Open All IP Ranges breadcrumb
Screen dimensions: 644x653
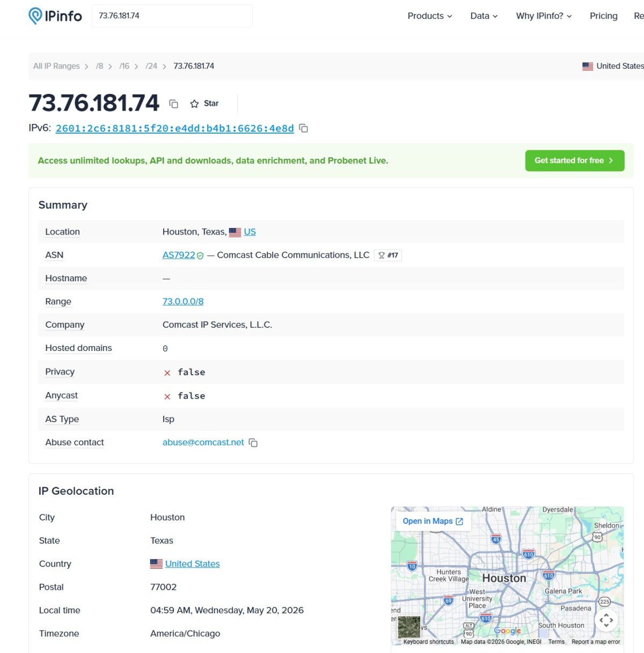click(56, 66)
